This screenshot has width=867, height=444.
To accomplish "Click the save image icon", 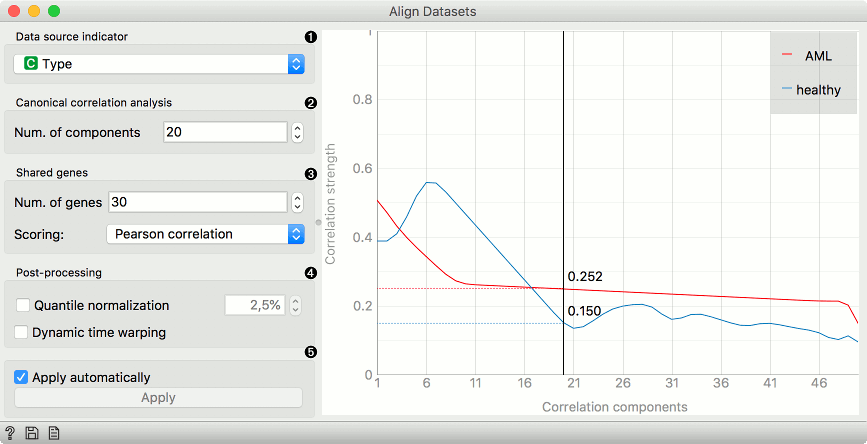I will click(32, 433).
